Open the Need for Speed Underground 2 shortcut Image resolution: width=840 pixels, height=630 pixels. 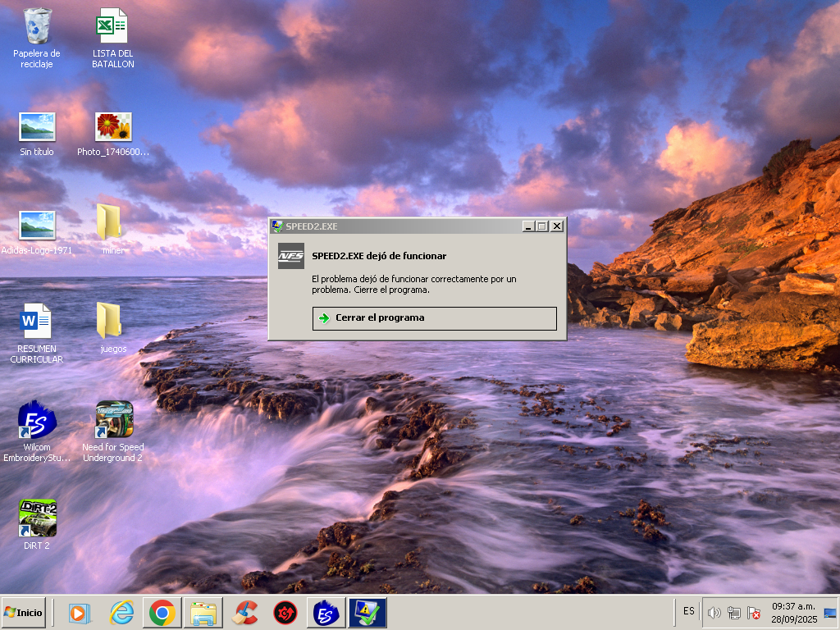pos(113,421)
